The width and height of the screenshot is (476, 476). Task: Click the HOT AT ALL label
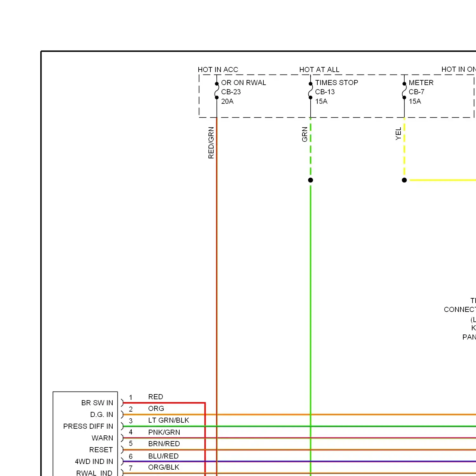click(319, 69)
